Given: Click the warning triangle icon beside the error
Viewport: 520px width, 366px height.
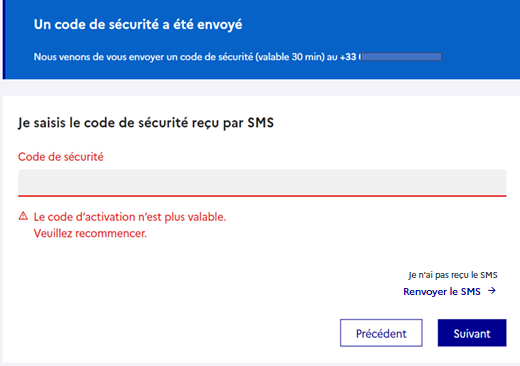Looking at the screenshot, I should pyautogui.click(x=23, y=216).
